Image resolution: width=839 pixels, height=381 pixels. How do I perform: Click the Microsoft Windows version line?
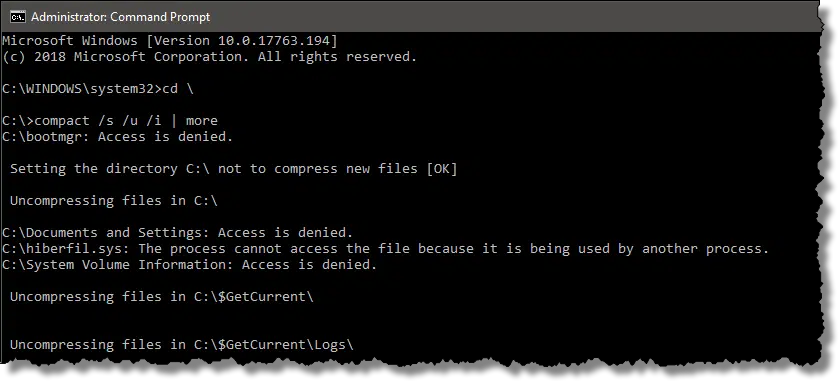[170, 41]
